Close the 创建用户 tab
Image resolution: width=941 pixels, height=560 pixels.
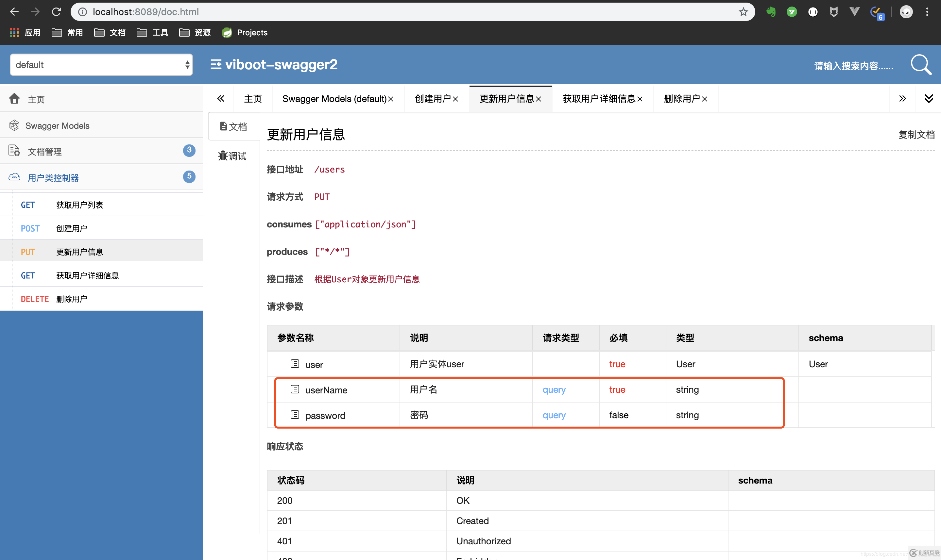pos(455,99)
